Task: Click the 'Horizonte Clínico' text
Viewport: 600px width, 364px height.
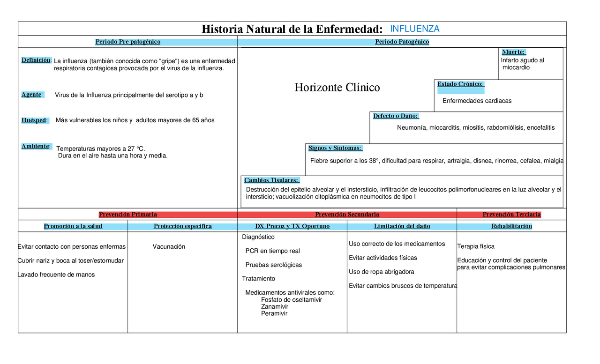Action: [x=337, y=88]
